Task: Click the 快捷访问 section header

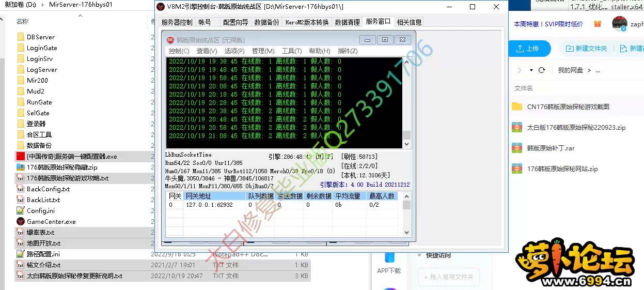Action: click(438, 255)
